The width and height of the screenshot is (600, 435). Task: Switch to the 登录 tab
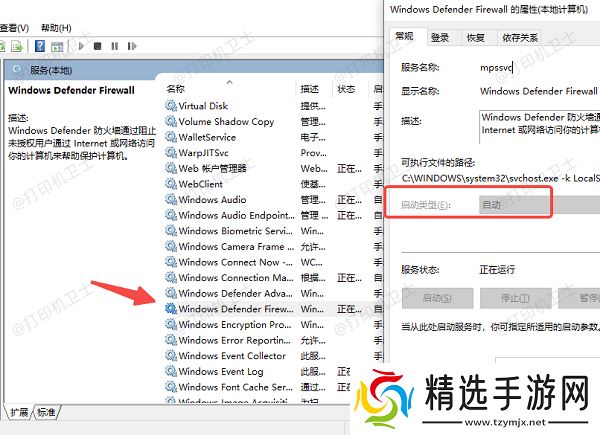(x=440, y=38)
